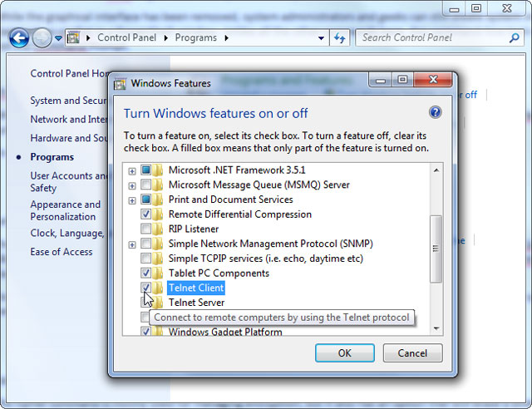Image resolution: width=532 pixels, height=409 pixels.
Task: Uncheck Windows Gadget Platform checkbox
Action: (146, 331)
